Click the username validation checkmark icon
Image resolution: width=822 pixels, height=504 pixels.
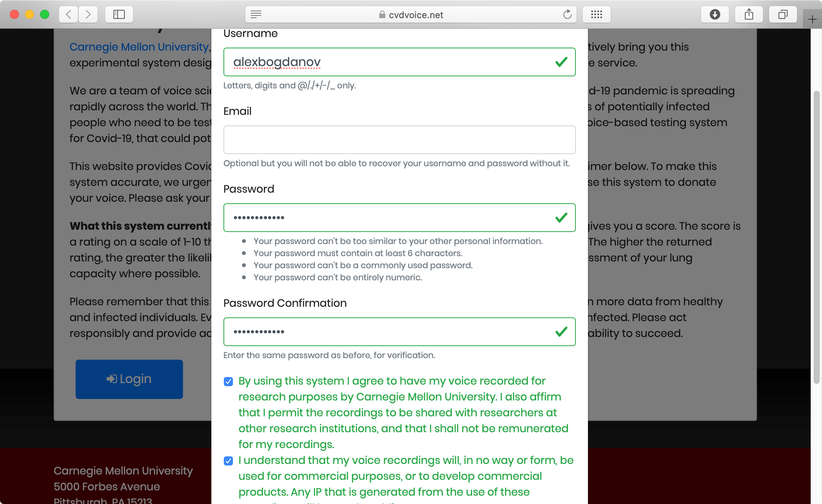click(x=561, y=61)
